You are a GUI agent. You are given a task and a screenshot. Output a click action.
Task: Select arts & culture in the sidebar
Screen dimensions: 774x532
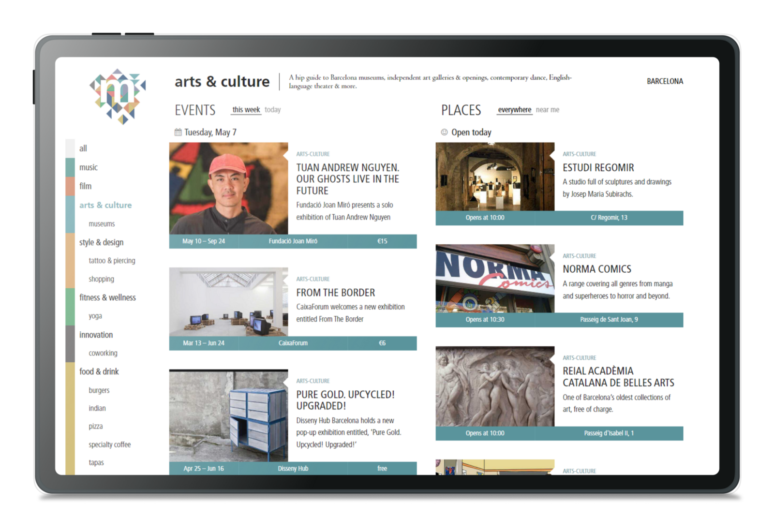point(105,205)
